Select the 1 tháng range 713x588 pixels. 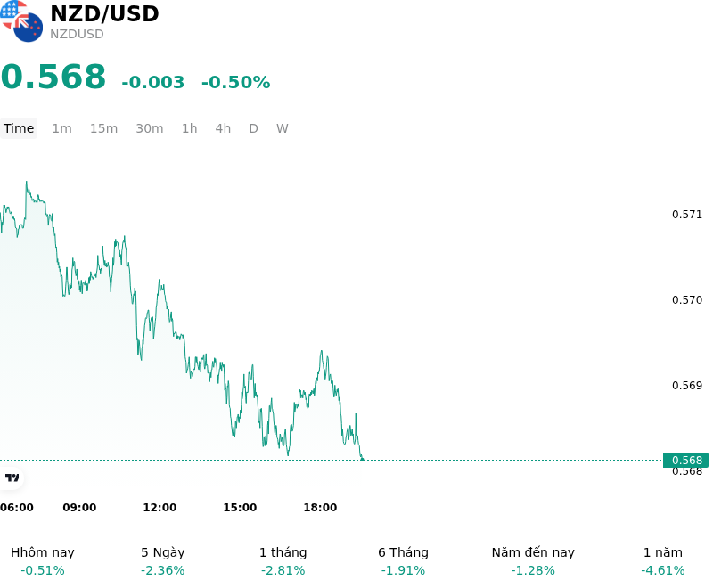283,561
